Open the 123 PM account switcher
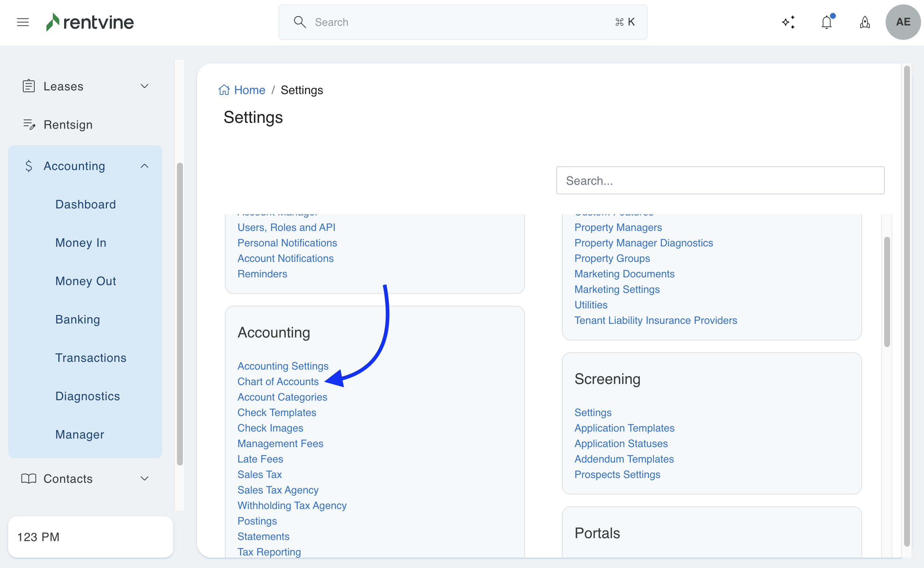The height and width of the screenshot is (568, 924). point(90,537)
